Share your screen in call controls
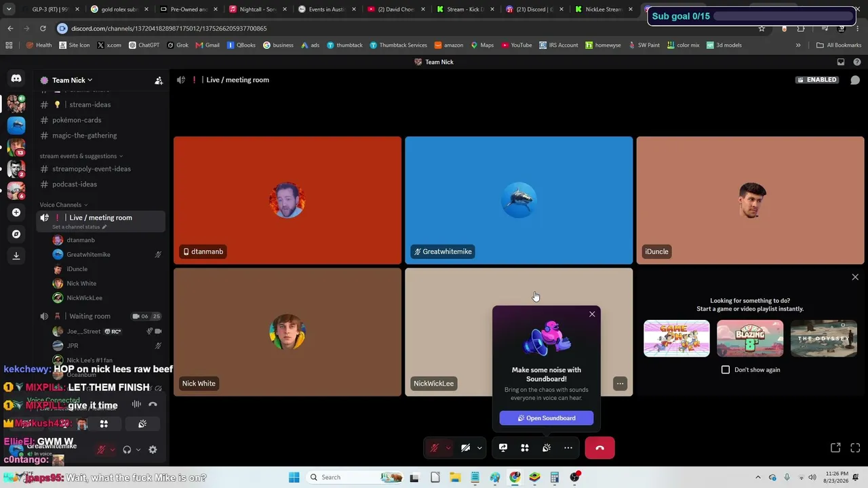 pyautogui.click(x=503, y=448)
